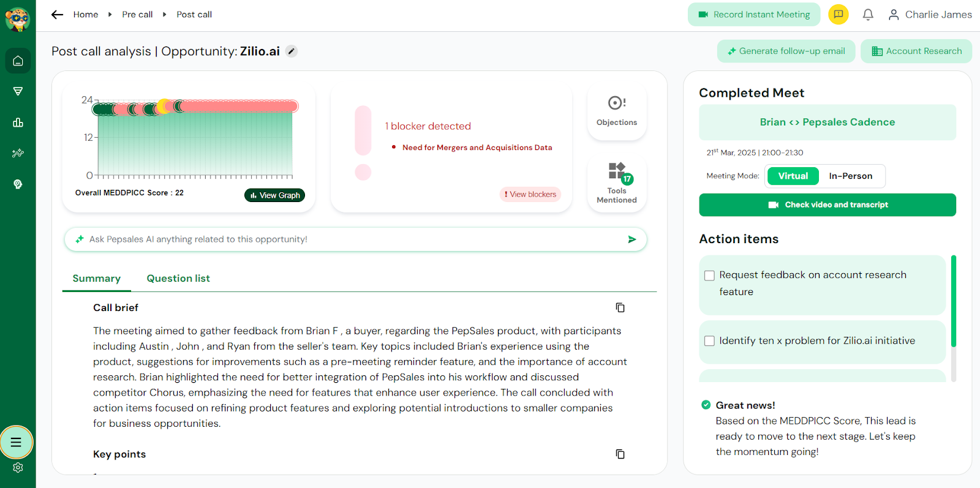Image resolution: width=980 pixels, height=488 pixels.
Task: Click the action items green scrollbar
Action: coord(954,301)
